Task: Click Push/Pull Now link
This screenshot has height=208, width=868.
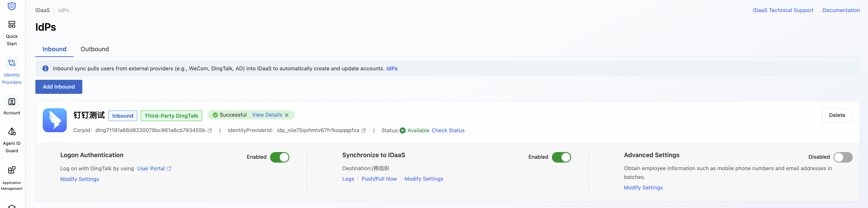Action: pos(379,179)
